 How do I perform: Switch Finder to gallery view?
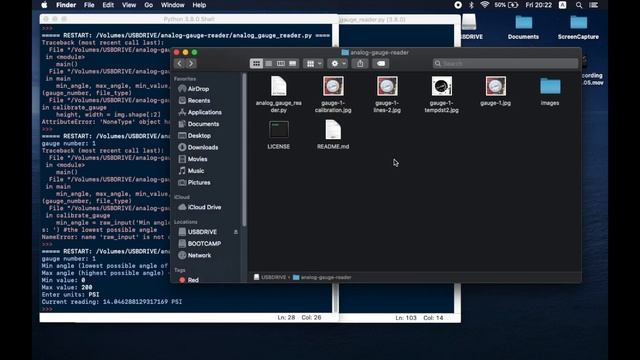tap(293, 63)
